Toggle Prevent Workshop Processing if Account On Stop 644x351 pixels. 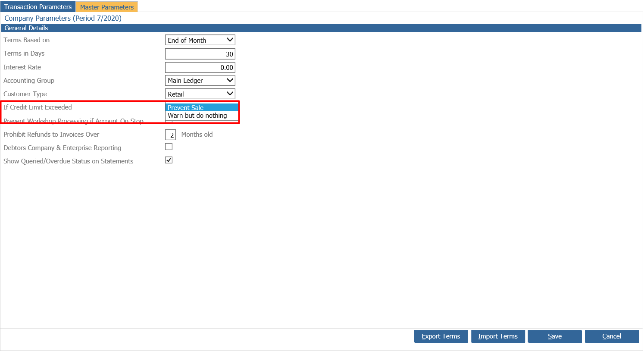click(x=169, y=123)
